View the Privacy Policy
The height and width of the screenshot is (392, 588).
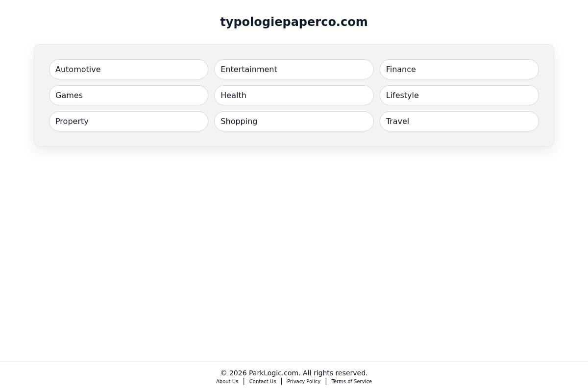[303, 381]
